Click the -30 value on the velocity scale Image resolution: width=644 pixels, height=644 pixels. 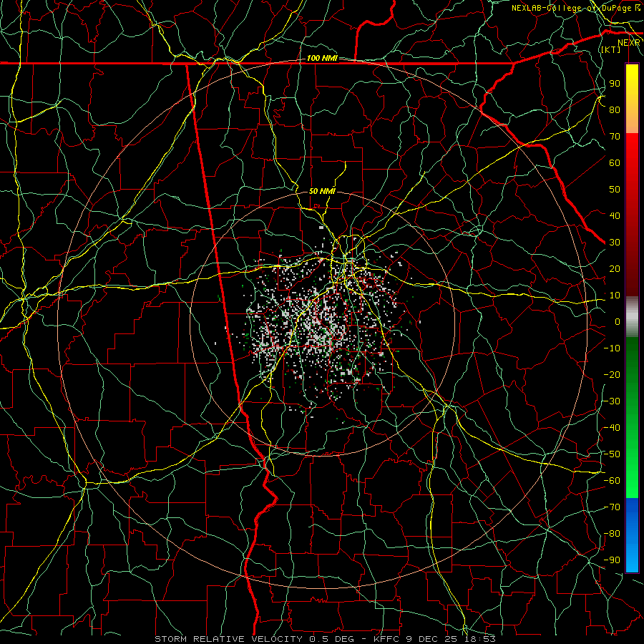click(x=612, y=401)
